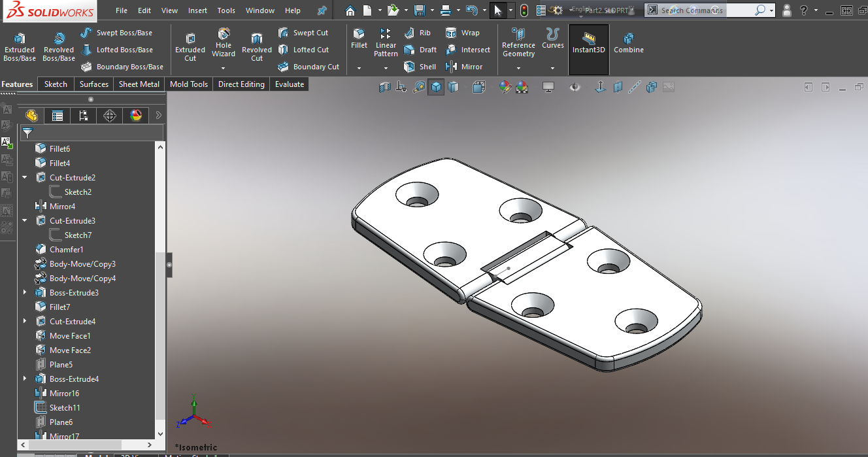
Task: Switch to the Sheet Metal tab
Action: pos(139,84)
